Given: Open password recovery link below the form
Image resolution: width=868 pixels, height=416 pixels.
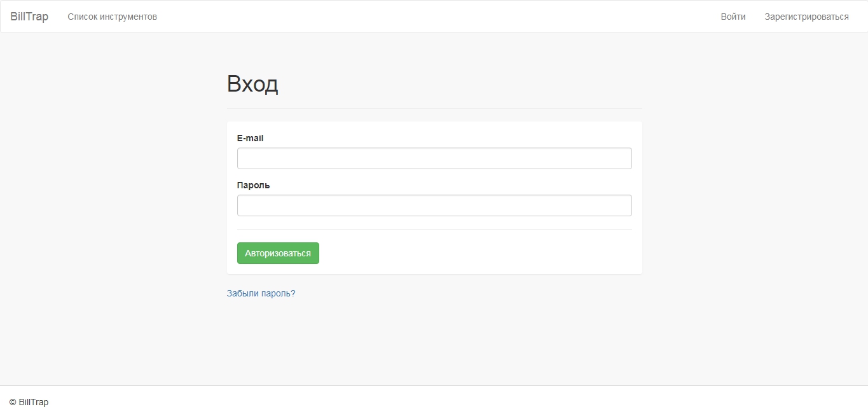Looking at the screenshot, I should click(x=261, y=293).
